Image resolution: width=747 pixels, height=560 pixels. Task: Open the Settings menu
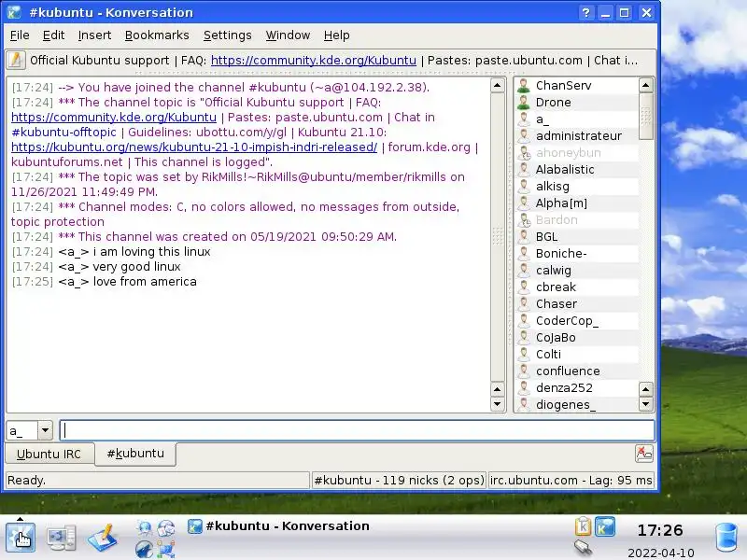[227, 35]
